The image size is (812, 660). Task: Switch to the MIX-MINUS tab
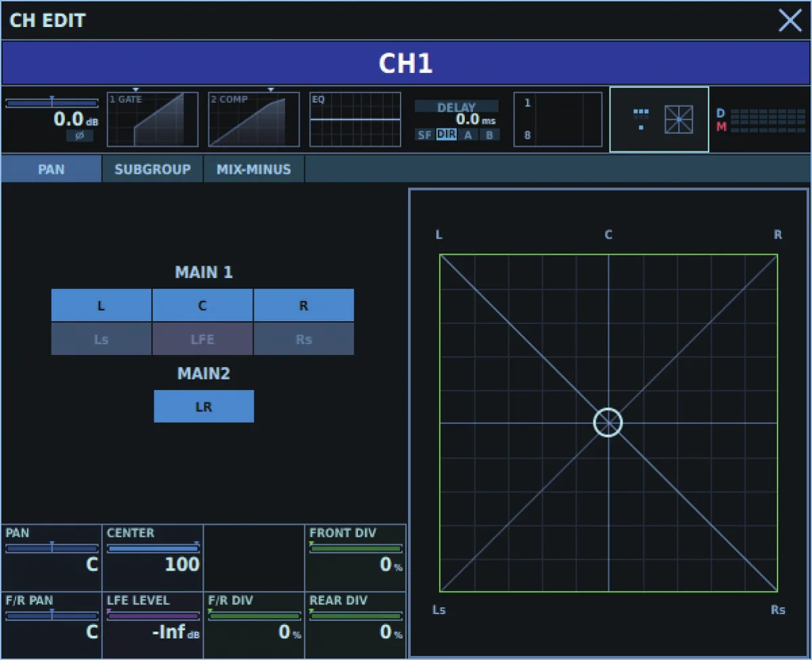tap(254, 169)
